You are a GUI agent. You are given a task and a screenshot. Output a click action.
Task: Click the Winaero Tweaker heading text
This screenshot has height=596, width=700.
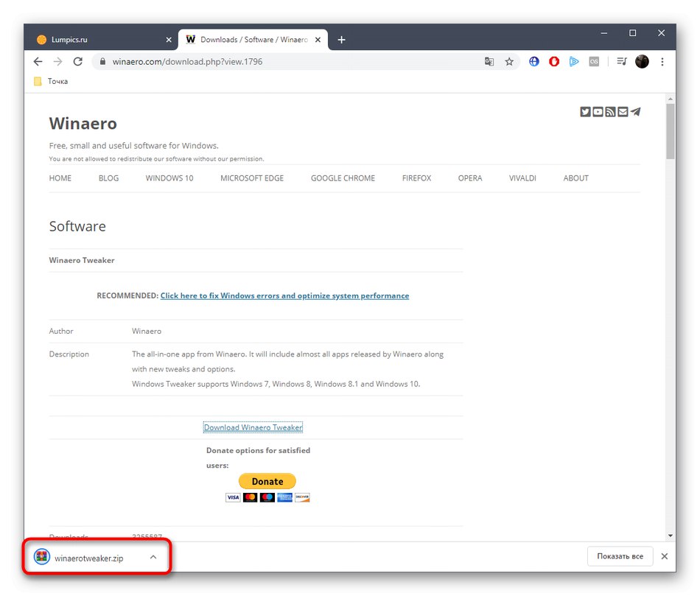point(82,260)
